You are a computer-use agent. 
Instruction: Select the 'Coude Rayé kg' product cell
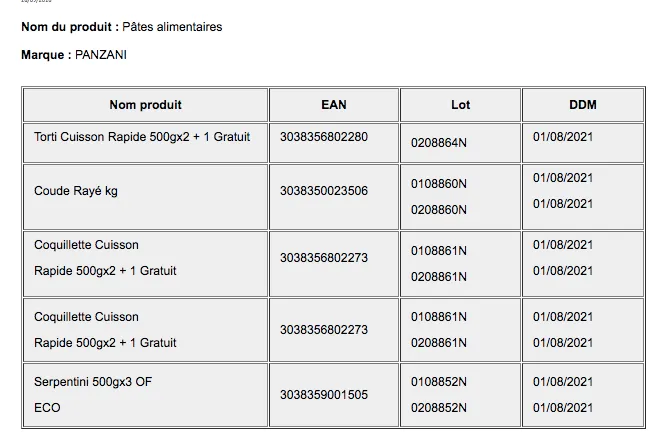[76, 191]
